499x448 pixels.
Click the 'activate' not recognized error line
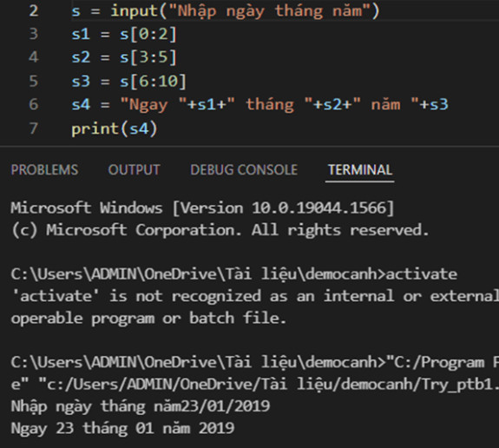pos(254,296)
